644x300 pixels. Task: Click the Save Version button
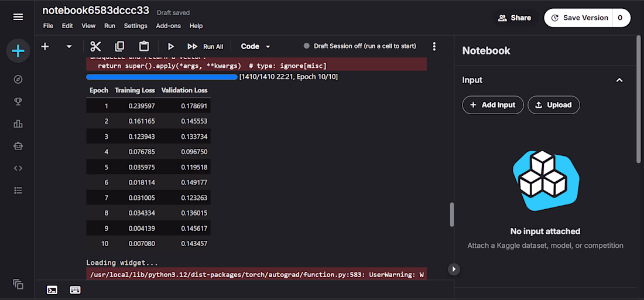[579, 18]
